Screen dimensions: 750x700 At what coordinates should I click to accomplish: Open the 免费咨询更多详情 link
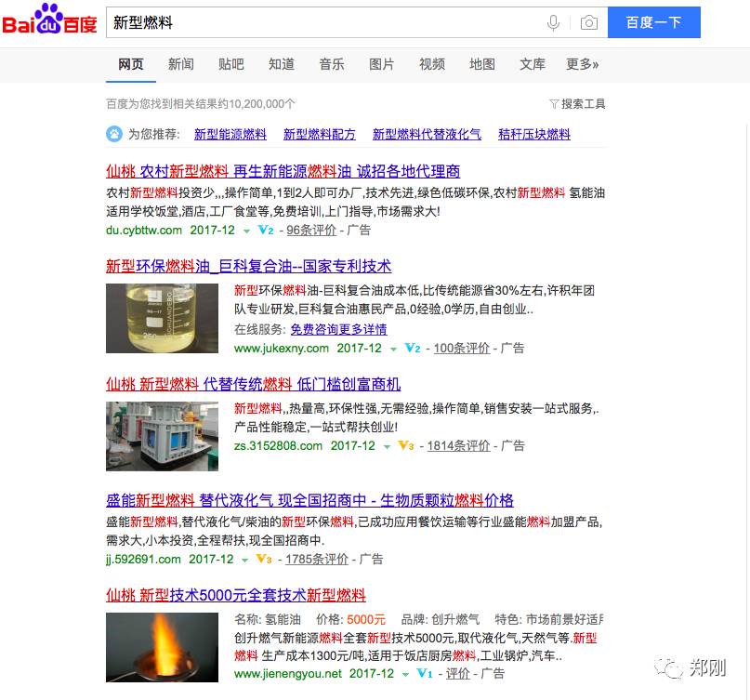point(338,330)
